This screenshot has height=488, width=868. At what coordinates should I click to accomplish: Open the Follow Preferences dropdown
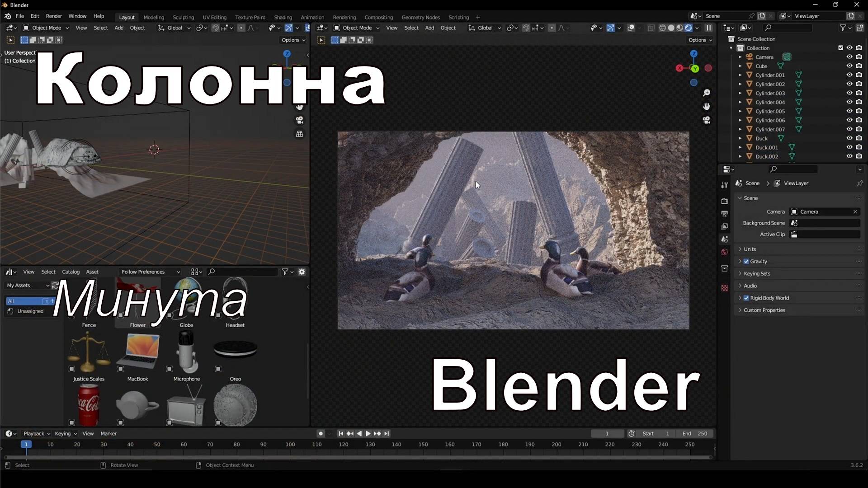tap(150, 272)
